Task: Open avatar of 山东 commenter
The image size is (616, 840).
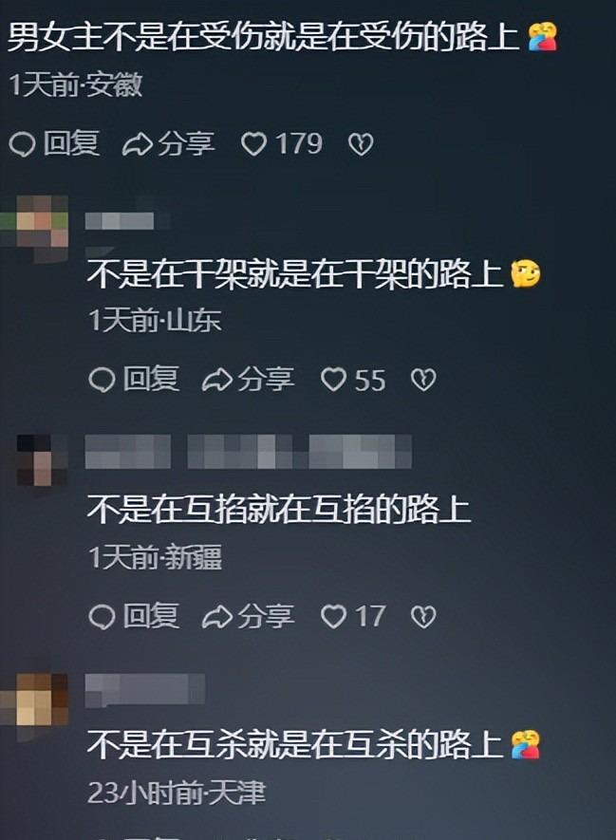Action: point(34,229)
